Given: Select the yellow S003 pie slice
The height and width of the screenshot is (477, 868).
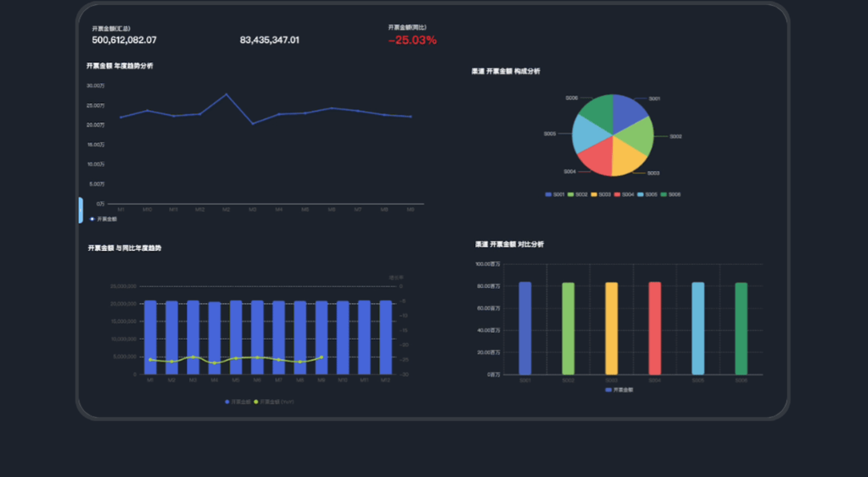Looking at the screenshot, I should (627, 158).
